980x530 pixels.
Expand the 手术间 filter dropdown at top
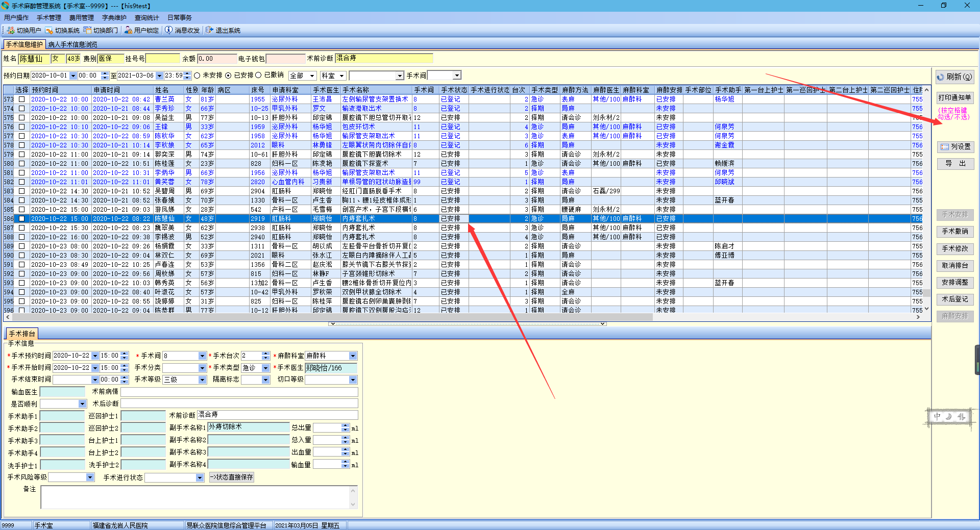[x=457, y=75]
